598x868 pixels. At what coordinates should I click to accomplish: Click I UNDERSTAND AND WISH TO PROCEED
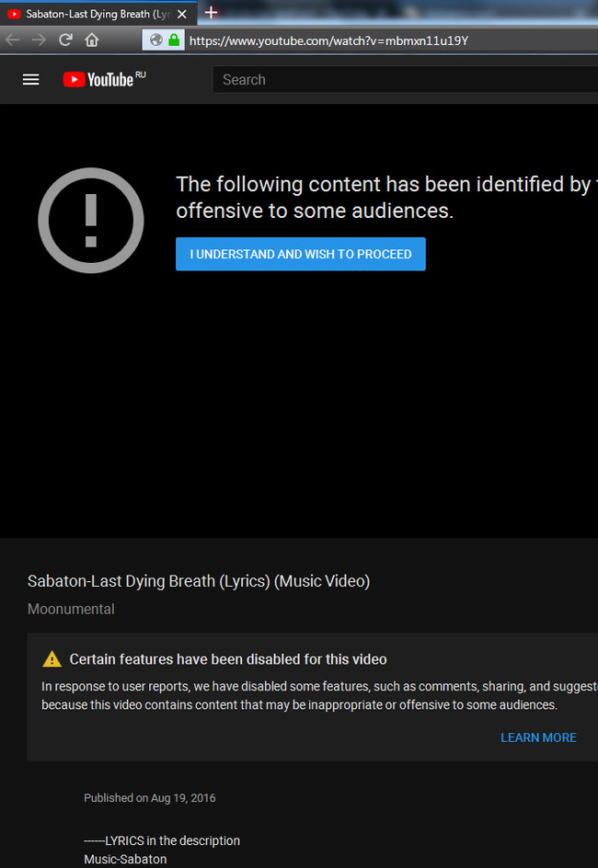(x=301, y=254)
